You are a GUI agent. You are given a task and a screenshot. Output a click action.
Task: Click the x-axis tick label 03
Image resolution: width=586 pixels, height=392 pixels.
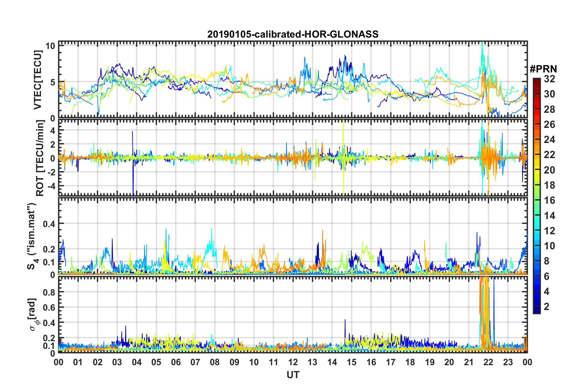coord(117,362)
